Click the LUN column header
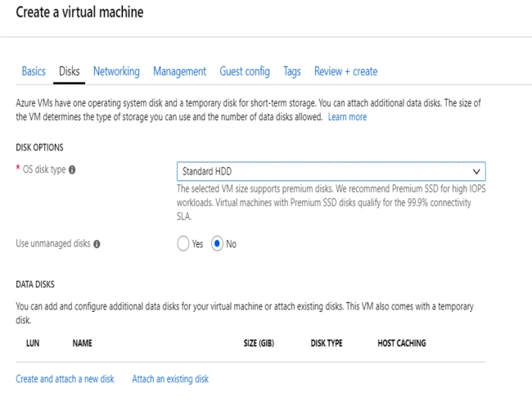Viewport: 532px width, 402px height. [x=33, y=343]
